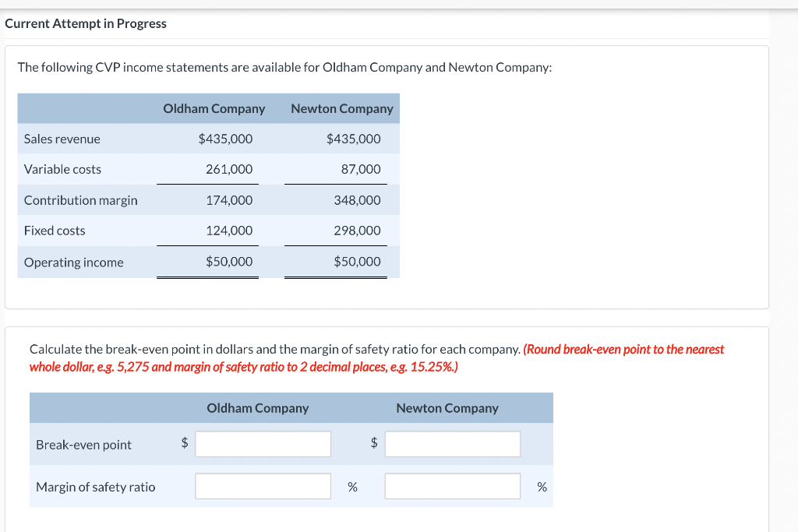Click the 'Sales revenue' row label

(x=62, y=139)
